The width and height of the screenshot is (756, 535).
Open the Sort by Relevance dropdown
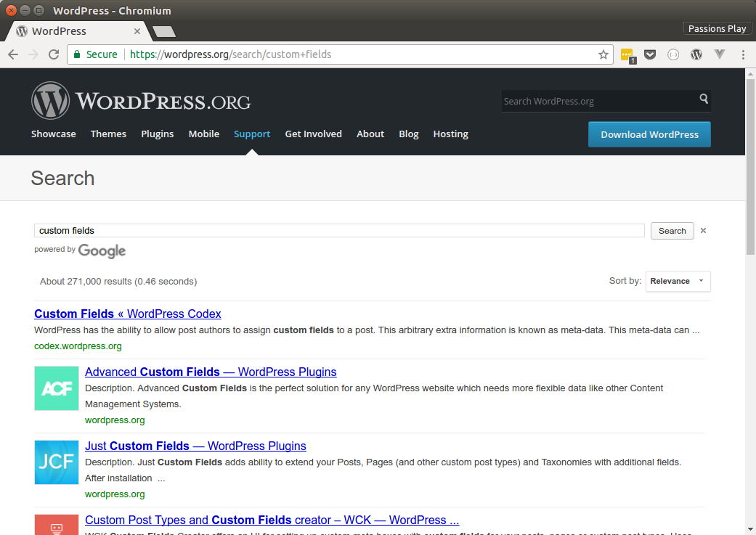678,281
